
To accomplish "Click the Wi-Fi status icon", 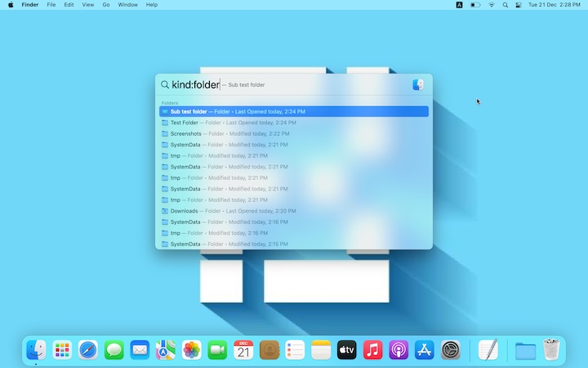I will coord(491,5).
